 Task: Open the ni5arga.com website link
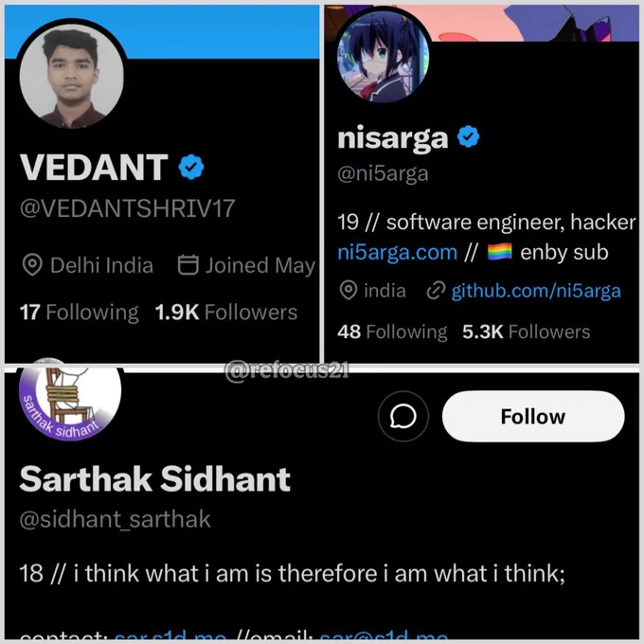pyautogui.click(x=397, y=252)
